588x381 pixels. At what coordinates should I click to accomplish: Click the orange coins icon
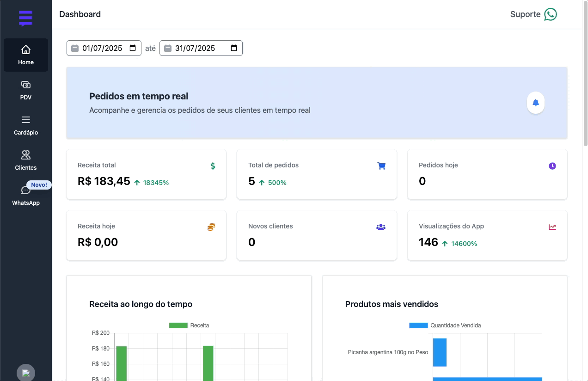point(211,227)
